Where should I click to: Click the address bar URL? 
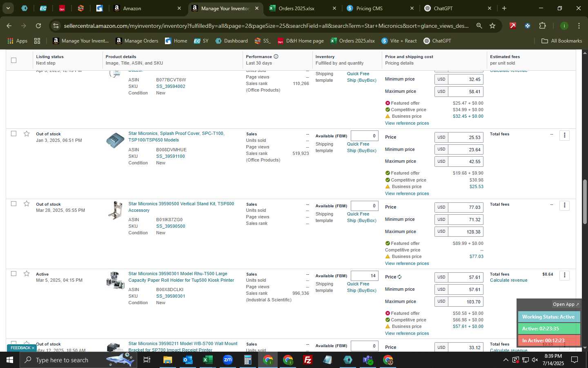coord(266,26)
